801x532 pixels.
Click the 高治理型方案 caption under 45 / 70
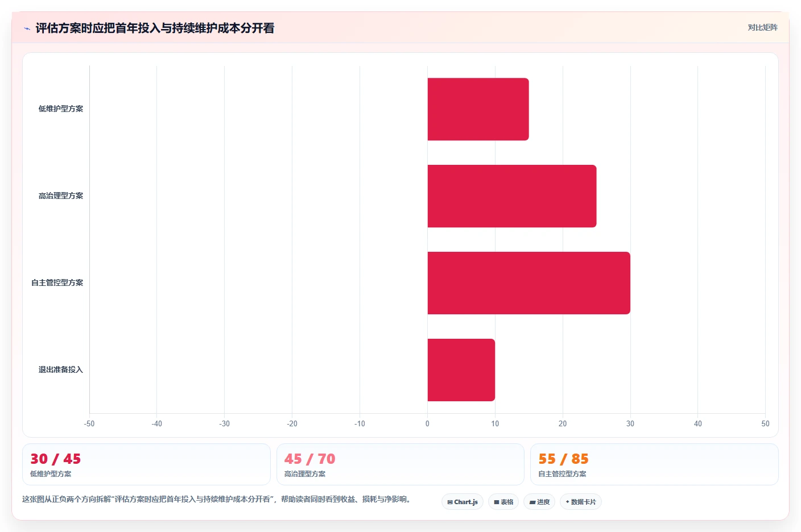pos(305,474)
